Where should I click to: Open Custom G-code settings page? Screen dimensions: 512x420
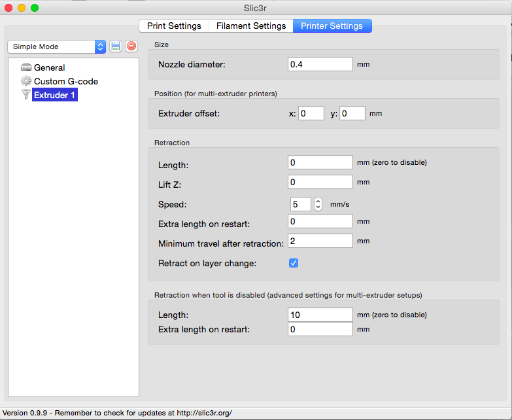coord(66,81)
